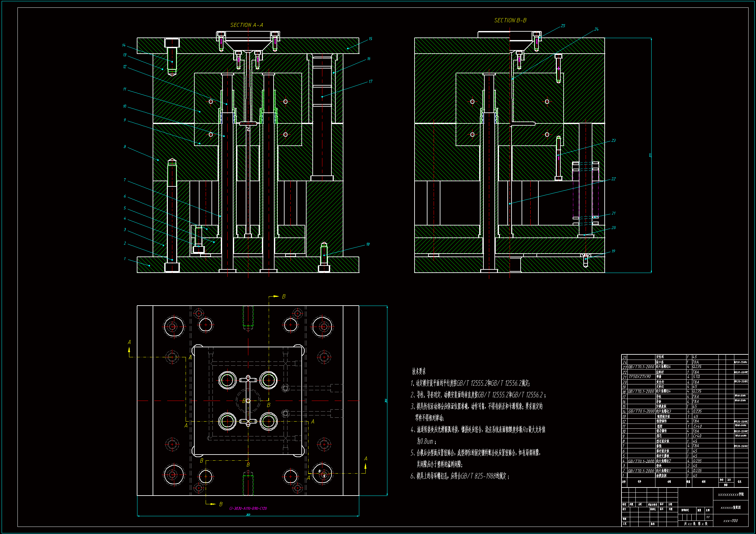Image resolution: width=756 pixels, height=534 pixels.
Task: Click the xxx-000 drawing number in the title block
Action: pos(730,521)
